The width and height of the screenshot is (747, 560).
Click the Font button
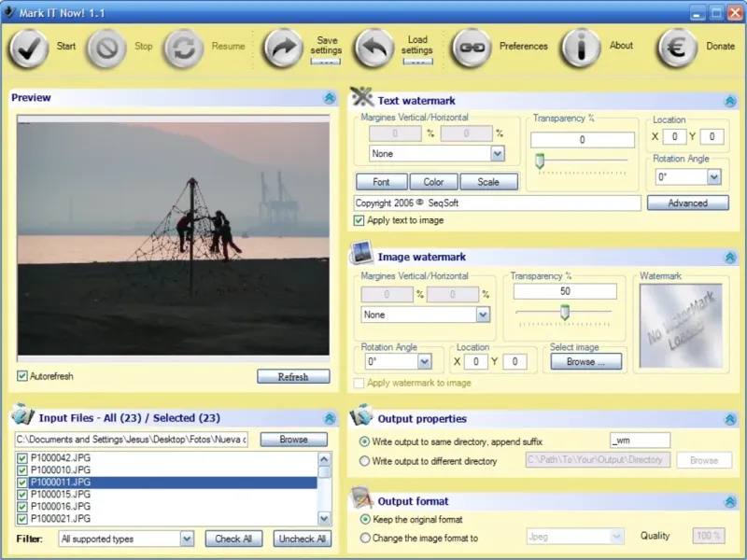382,182
